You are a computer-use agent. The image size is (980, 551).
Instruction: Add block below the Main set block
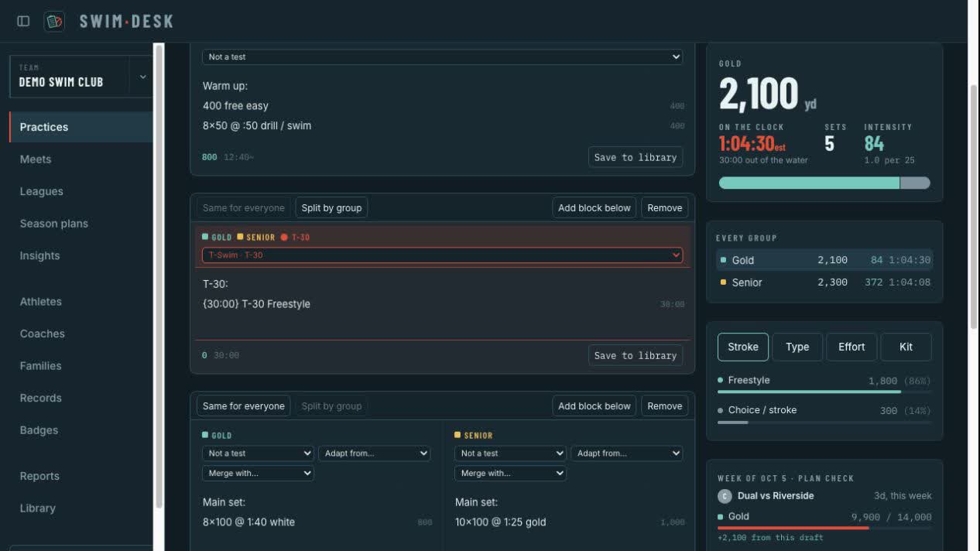tap(595, 406)
